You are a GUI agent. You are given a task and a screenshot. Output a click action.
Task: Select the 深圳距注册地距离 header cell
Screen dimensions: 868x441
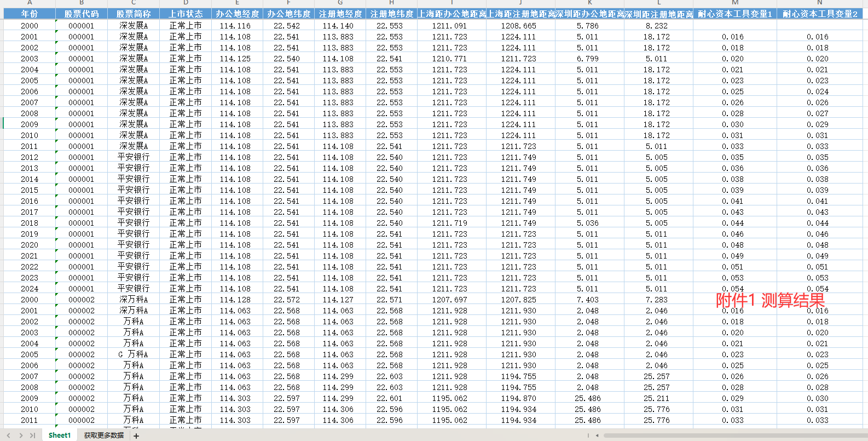(659, 14)
